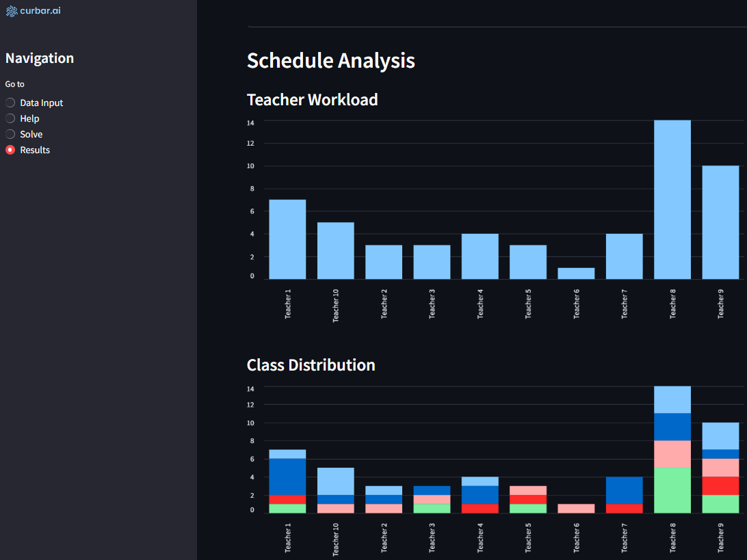Choose the Help navigation radio button

10,118
